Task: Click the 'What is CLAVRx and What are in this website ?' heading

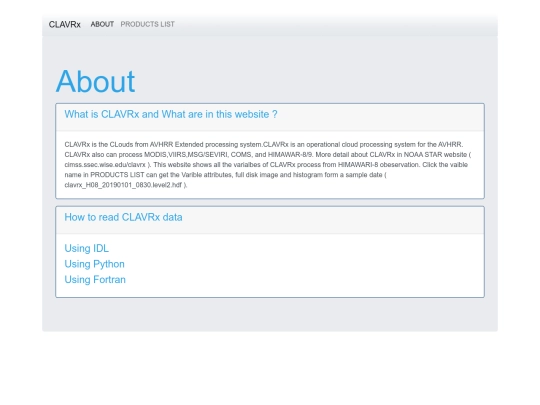Action: 171,114
